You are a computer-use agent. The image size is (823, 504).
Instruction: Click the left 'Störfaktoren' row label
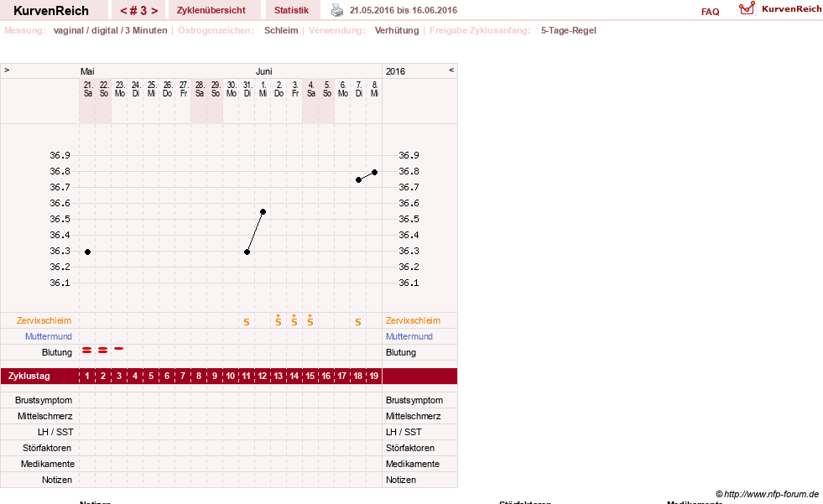tap(47, 448)
